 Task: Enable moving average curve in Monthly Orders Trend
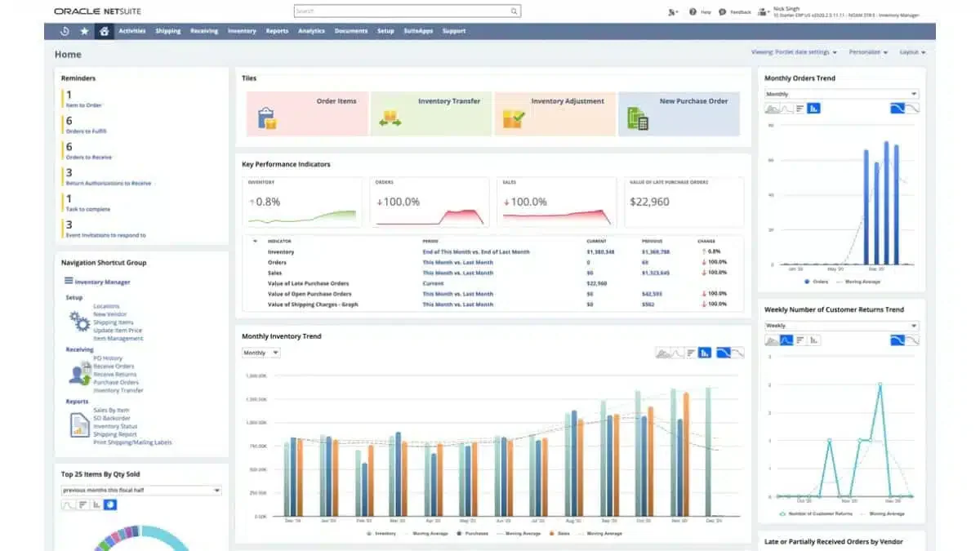coord(897,108)
